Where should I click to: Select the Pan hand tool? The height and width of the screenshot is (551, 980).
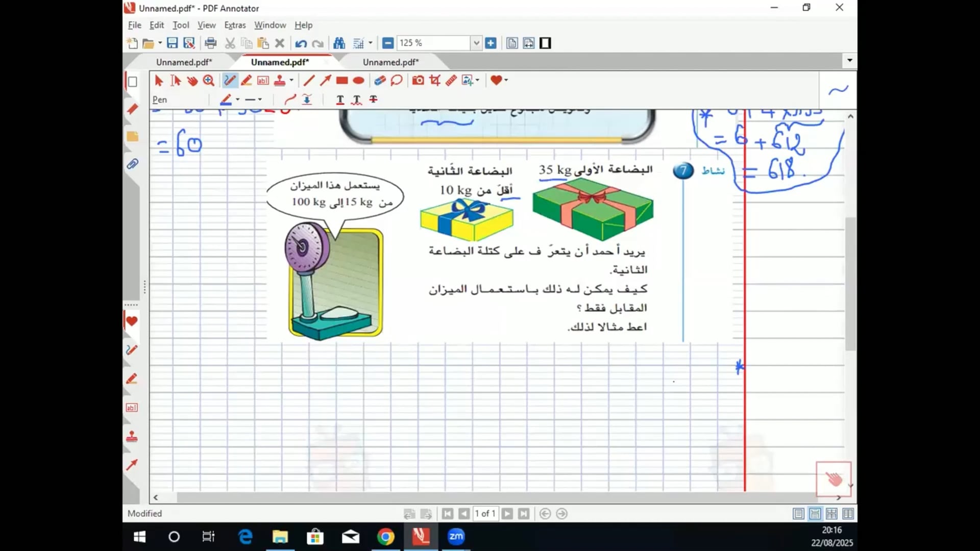pyautogui.click(x=192, y=81)
